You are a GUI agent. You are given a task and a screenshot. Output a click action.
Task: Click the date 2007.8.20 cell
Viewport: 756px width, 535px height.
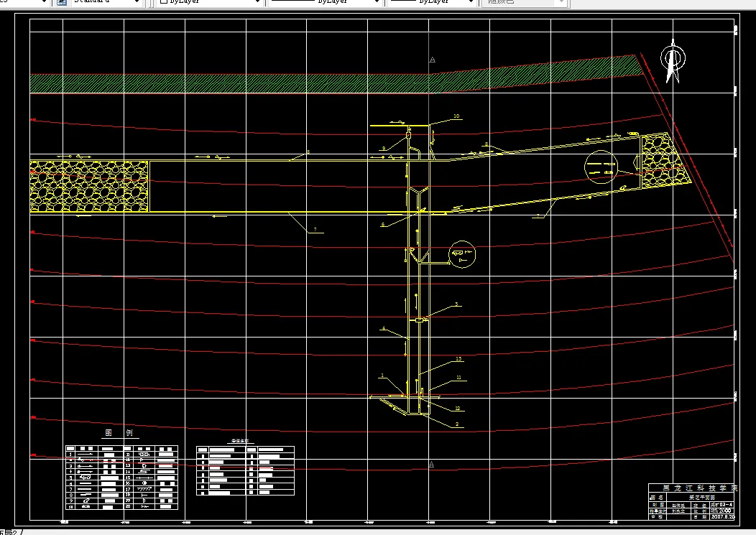722,516
